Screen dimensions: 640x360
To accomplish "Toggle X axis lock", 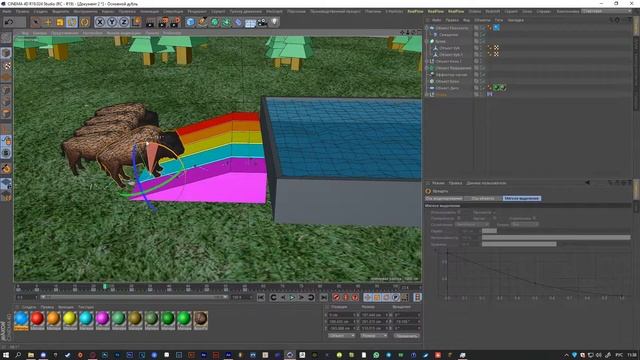I will tap(100, 22).
